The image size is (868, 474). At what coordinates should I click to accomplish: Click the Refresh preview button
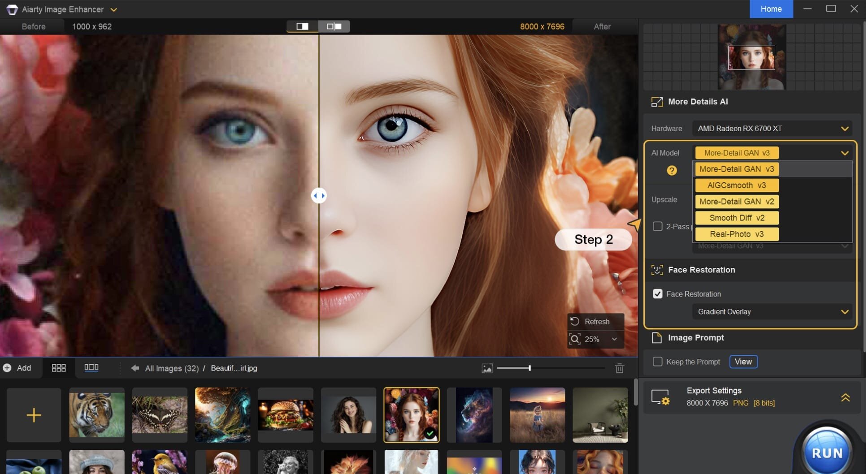[x=595, y=321]
